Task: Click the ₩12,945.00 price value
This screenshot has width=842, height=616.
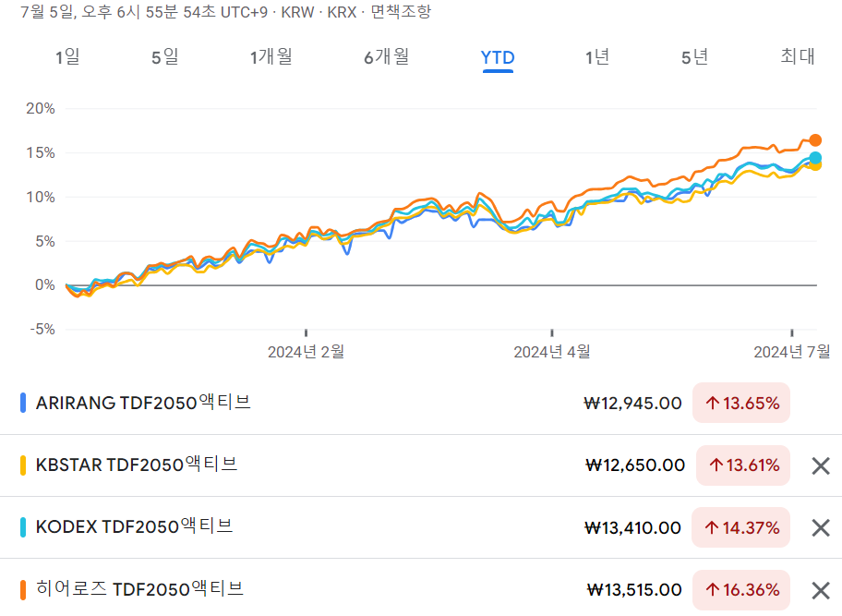Action: click(x=632, y=403)
